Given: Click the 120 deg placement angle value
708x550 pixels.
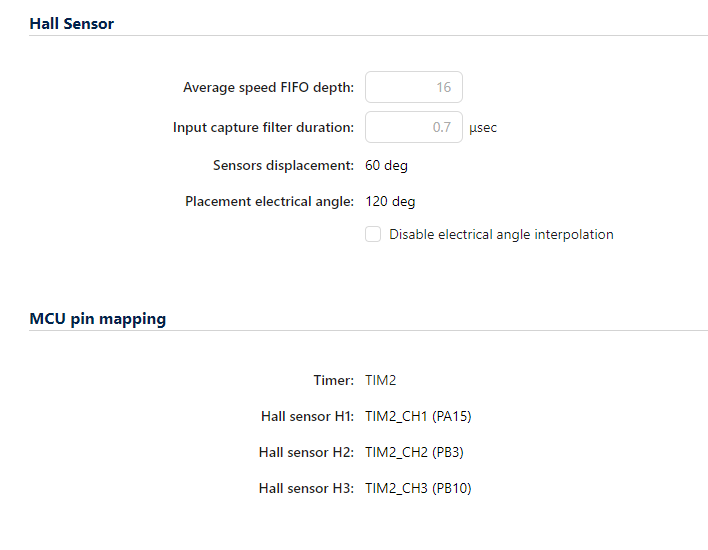Looking at the screenshot, I should tap(390, 201).
